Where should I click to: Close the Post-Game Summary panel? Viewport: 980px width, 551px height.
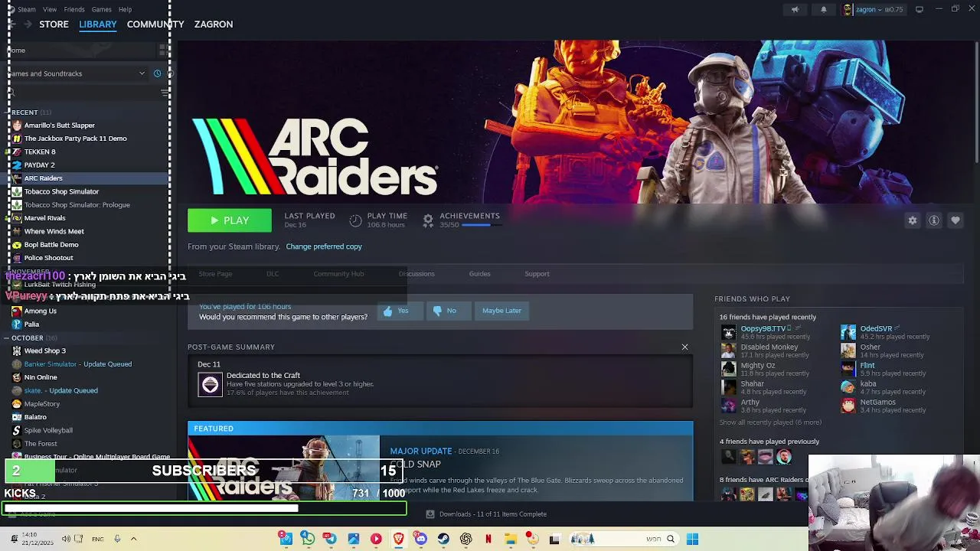tap(684, 347)
